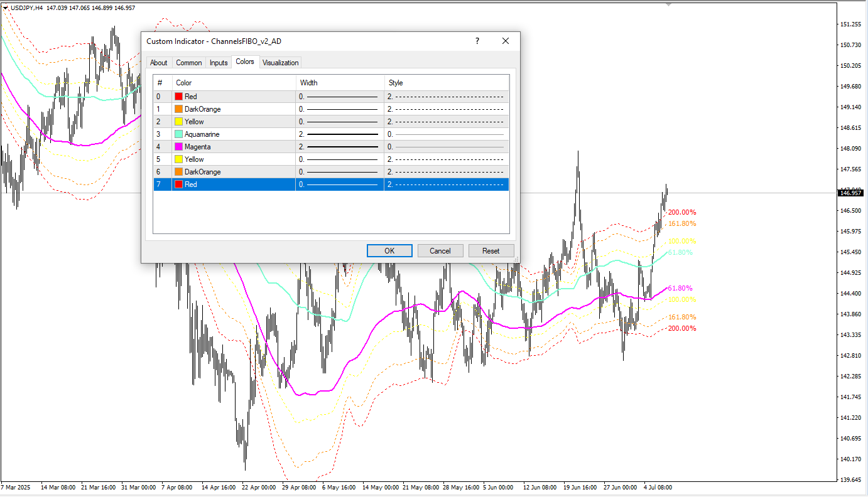
Task: Switch to the About tab
Action: [159, 63]
